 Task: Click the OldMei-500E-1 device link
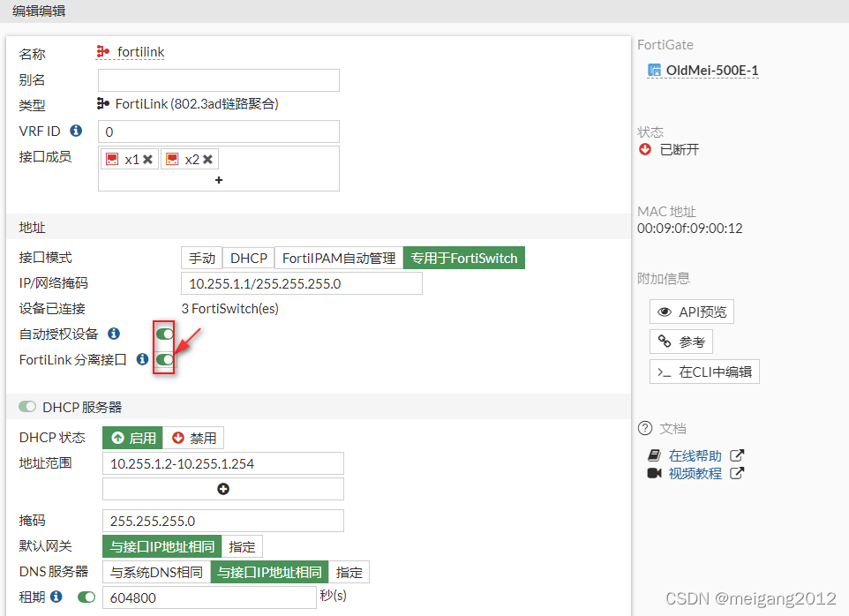pyautogui.click(x=712, y=71)
